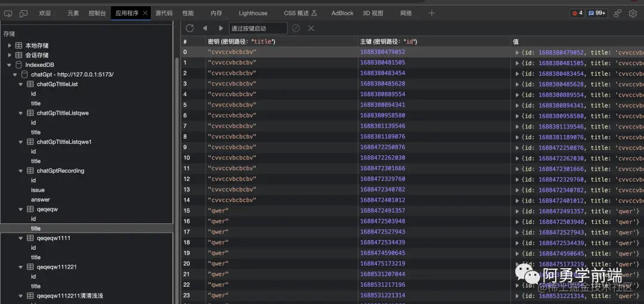Open the 控制台 tab

(x=97, y=13)
